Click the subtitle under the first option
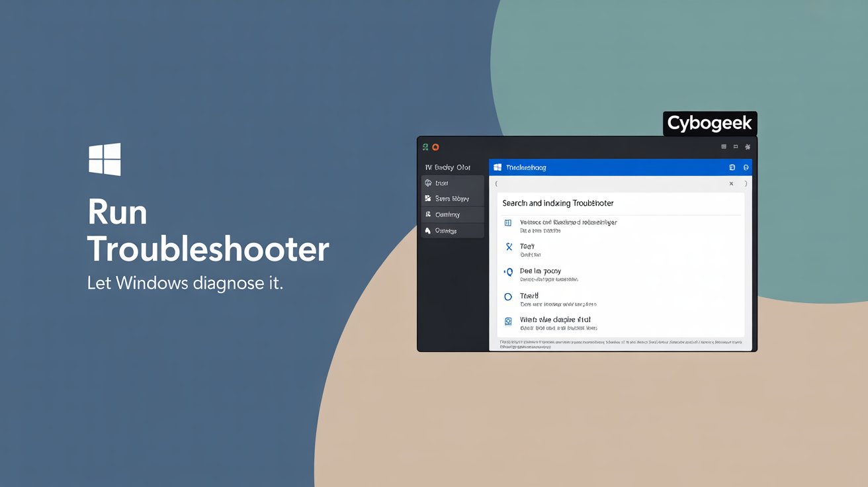 pos(541,232)
